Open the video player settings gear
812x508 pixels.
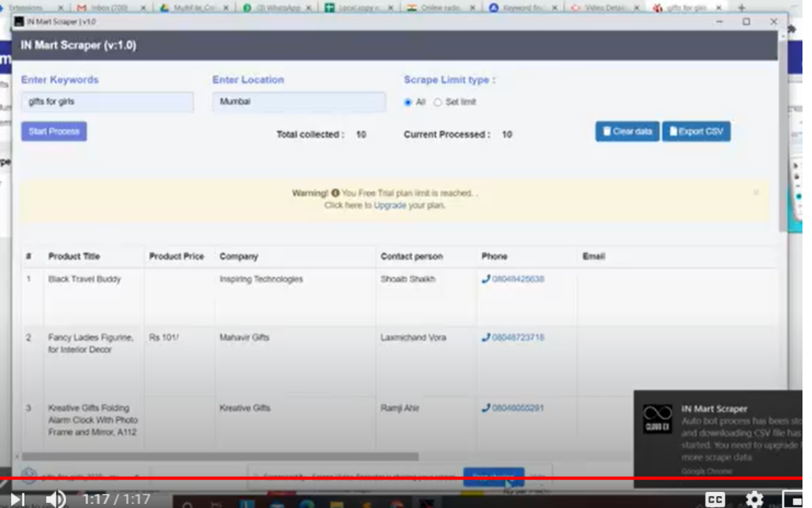pos(754,499)
